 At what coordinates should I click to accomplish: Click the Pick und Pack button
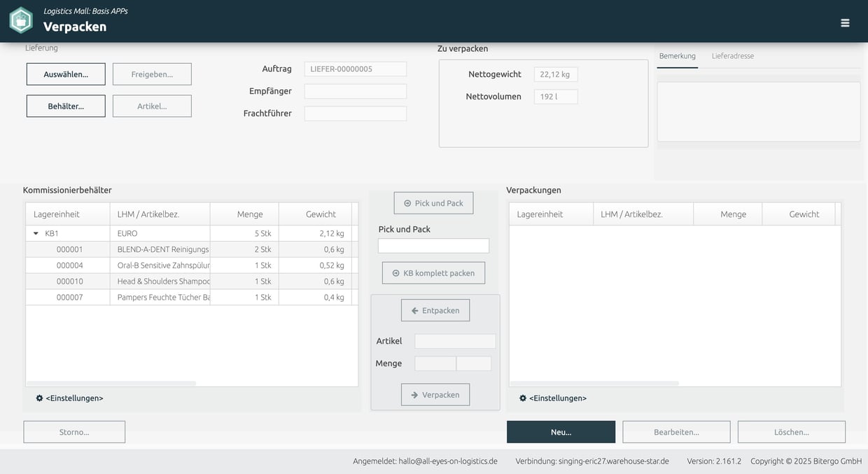(433, 203)
